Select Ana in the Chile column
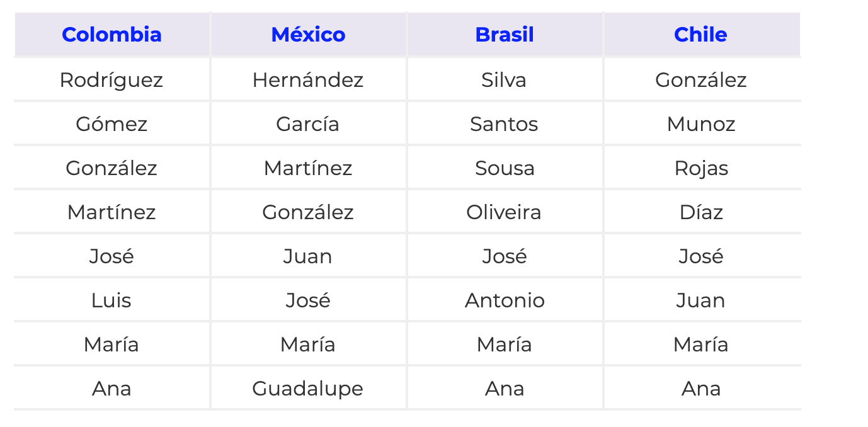The height and width of the screenshot is (427, 868). tap(701, 389)
